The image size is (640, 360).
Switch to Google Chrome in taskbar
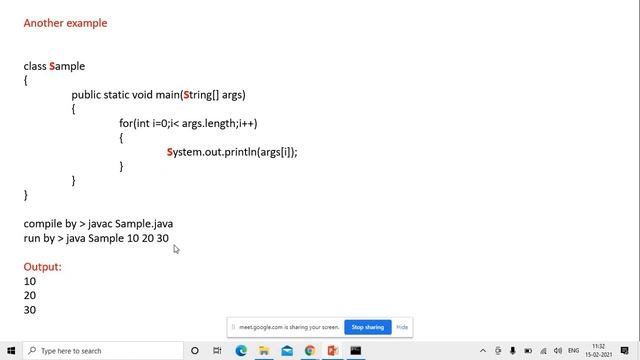(310, 351)
